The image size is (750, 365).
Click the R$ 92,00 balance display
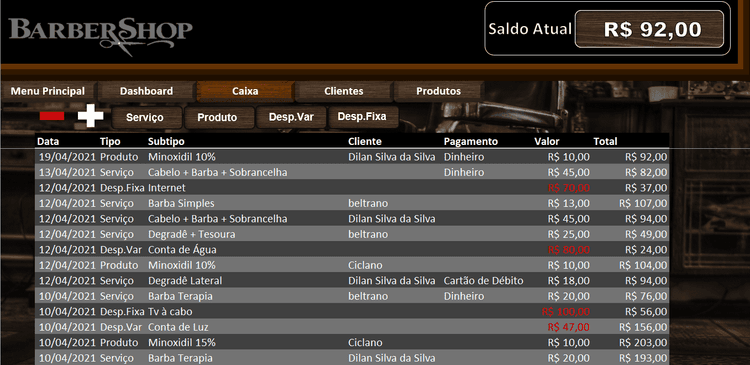pos(649,29)
